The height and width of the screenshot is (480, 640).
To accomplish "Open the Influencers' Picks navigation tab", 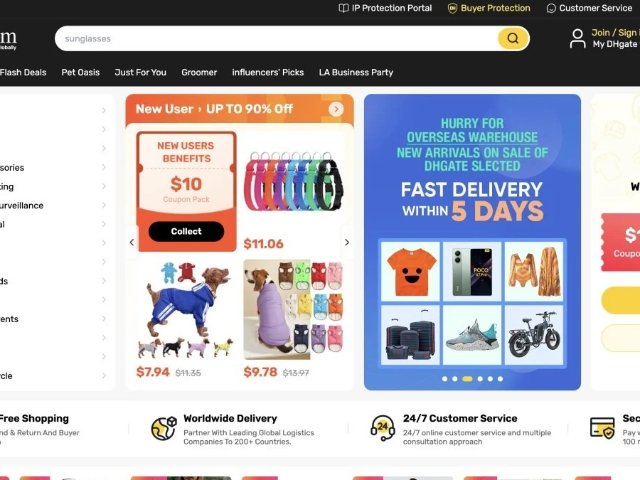I will [x=268, y=72].
